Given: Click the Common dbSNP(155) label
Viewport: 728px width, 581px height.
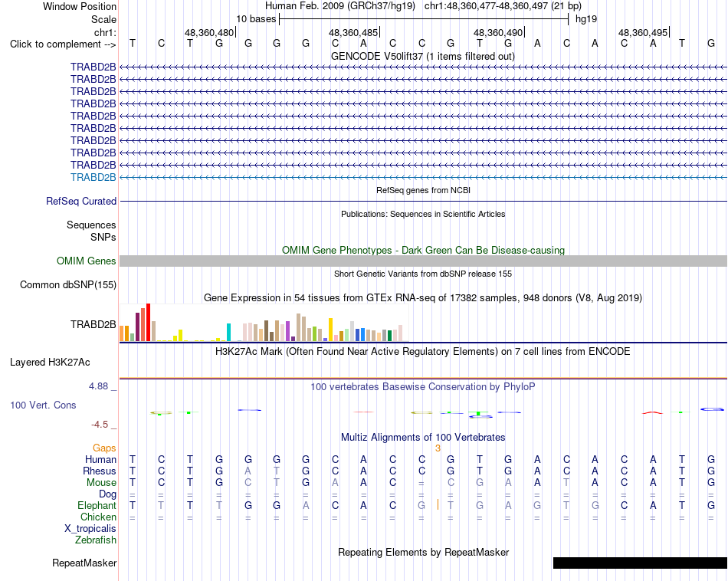Looking at the screenshot, I should (67, 284).
